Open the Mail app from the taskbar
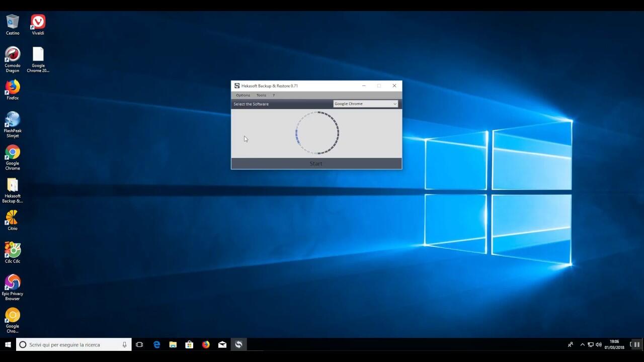The image size is (644, 362). coord(222,344)
